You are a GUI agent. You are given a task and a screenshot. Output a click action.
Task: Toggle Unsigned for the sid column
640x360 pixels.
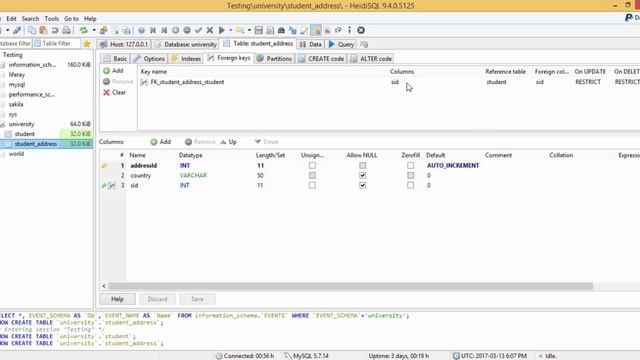[x=312, y=185]
